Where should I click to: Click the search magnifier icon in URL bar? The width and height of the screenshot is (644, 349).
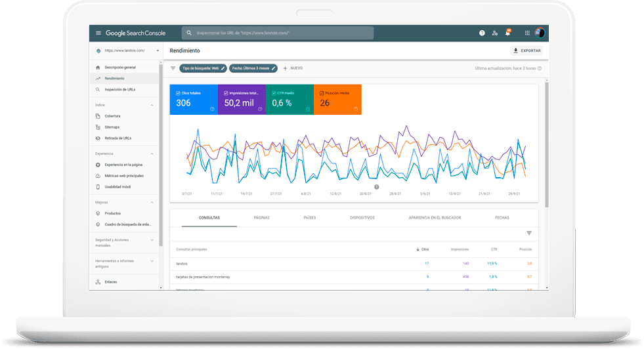[x=189, y=33]
